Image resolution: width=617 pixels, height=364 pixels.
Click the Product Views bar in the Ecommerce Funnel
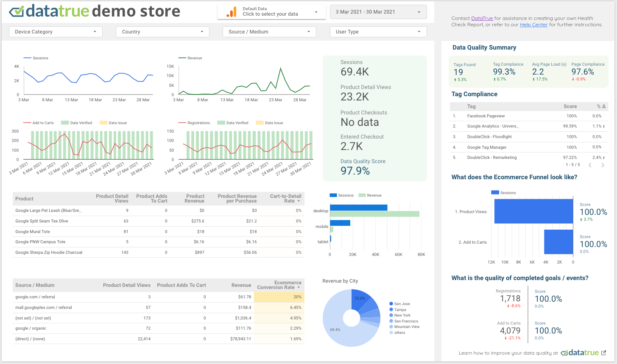pyautogui.click(x=534, y=211)
